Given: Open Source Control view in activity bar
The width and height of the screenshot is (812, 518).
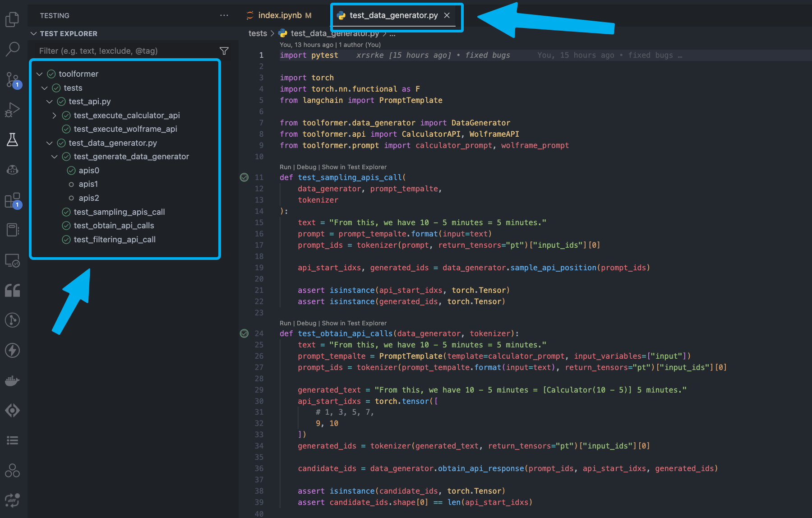Looking at the screenshot, I should point(12,80).
